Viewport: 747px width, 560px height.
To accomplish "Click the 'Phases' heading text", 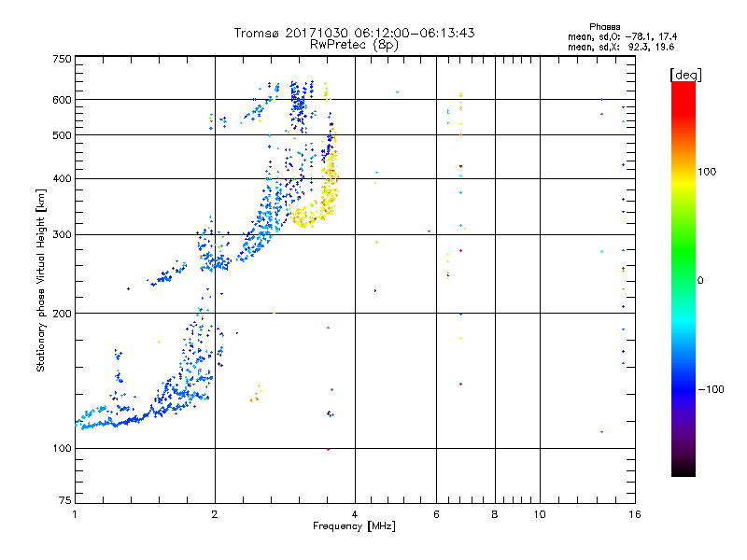I will pyautogui.click(x=604, y=27).
